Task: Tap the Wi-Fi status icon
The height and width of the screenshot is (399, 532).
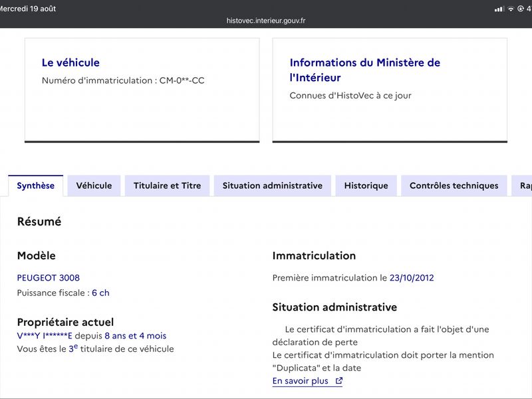Action: (511, 9)
